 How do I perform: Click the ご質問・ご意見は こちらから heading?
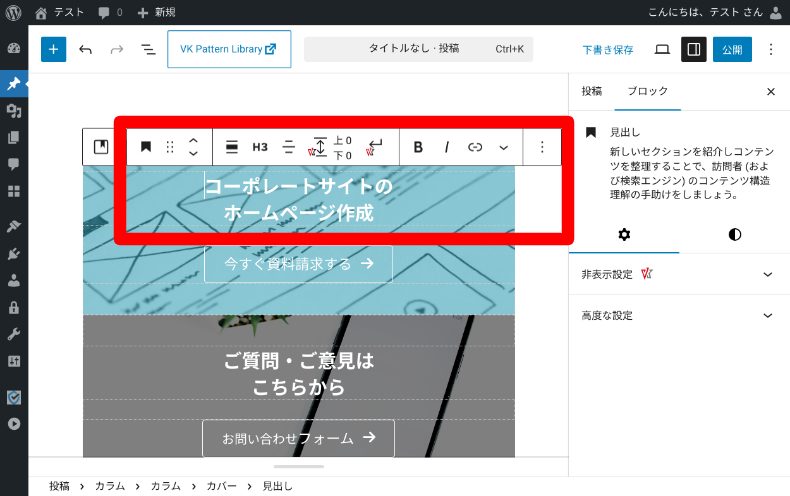(x=299, y=374)
